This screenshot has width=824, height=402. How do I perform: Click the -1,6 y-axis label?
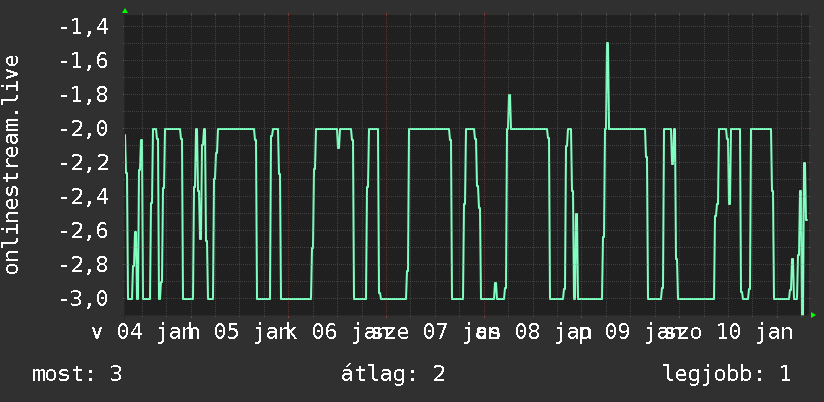coord(84,61)
